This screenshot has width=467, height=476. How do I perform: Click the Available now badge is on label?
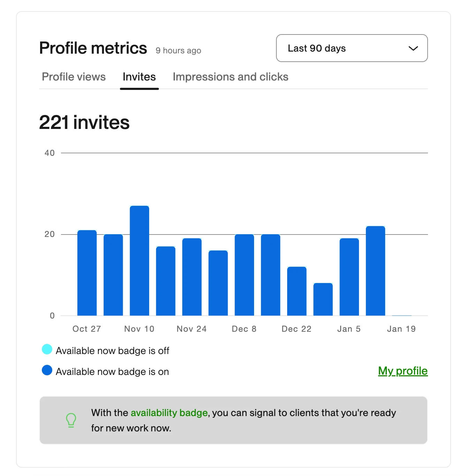pyautogui.click(x=112, y=371)
